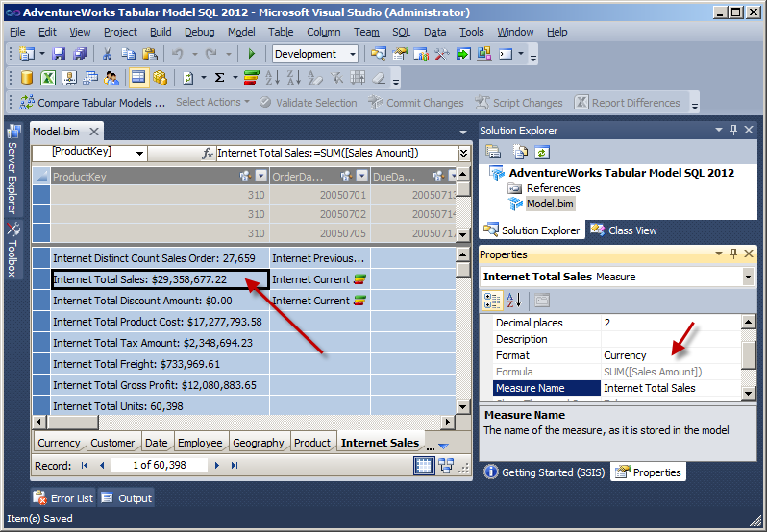767x532 pixels.
Task: Select Model.bim in Solution Explorer tree
Action: [550, 204]
